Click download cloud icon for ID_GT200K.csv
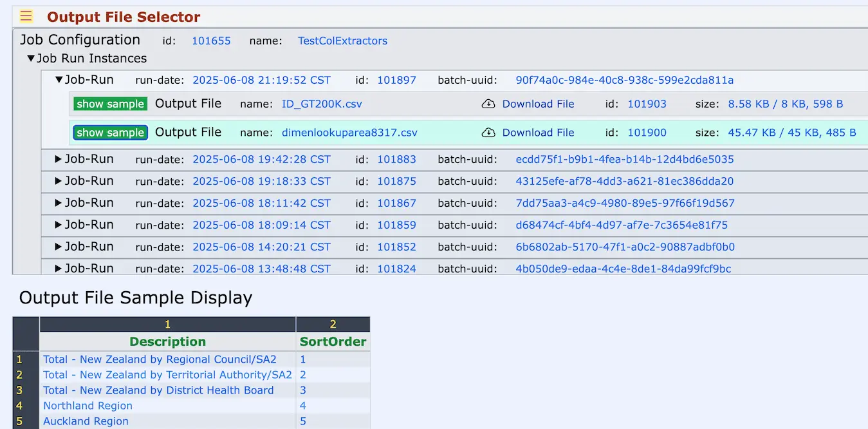 488,104
